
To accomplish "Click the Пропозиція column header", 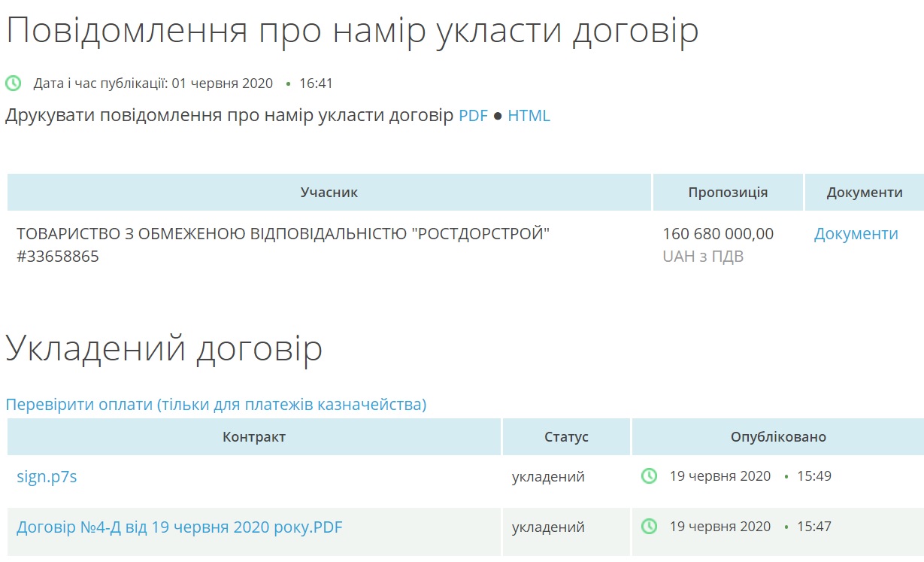I will click(728, 193).
